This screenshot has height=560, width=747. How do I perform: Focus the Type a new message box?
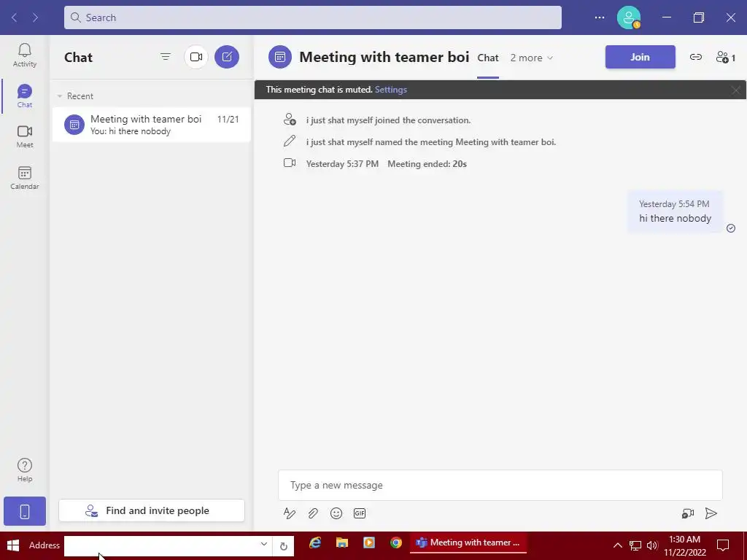(500, 485)
